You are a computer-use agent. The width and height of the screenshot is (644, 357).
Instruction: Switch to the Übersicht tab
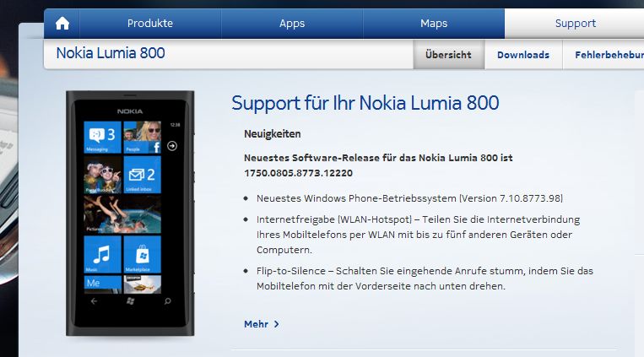448,55
